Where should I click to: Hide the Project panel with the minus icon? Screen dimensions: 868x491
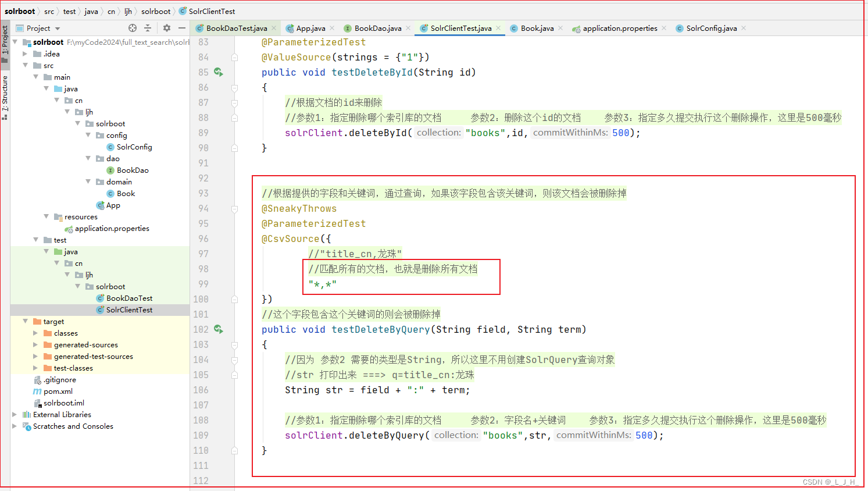click(x=182, y=27)
